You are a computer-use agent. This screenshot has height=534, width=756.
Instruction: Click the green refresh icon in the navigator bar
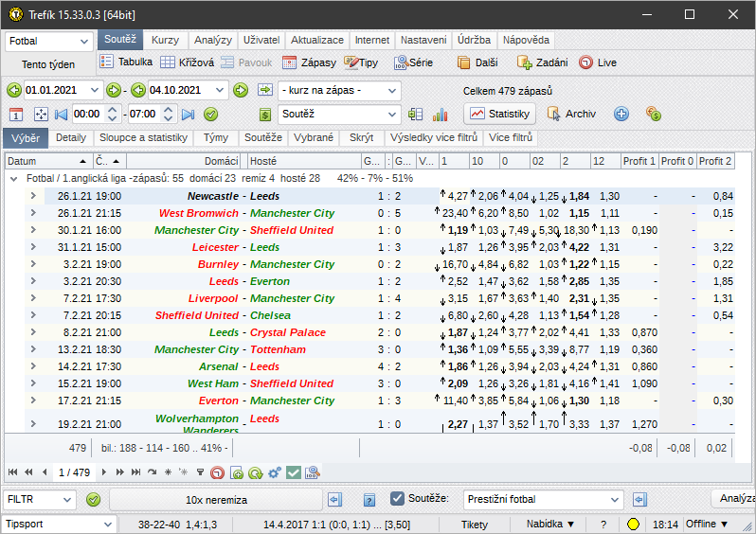click(x=255, y=472)
